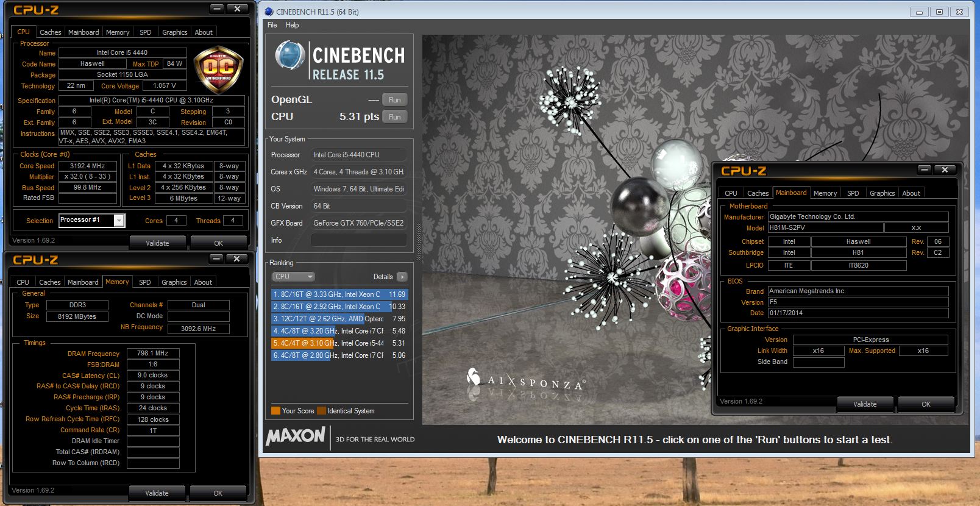This screenshot has height=506, width=980.
Task: Select ranking row 2 Intel Xeon 10.33
Action: coord(339,307)
